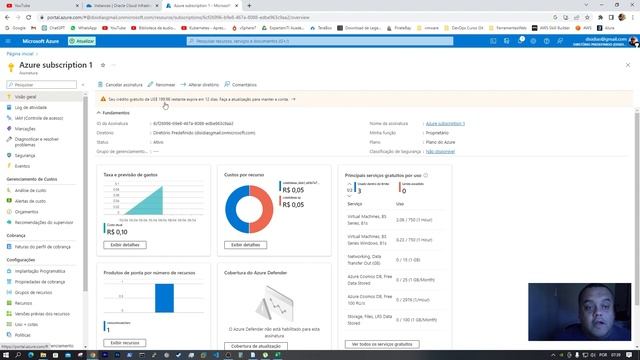This screenshot has width=640, height=360.
Task: Click the Log de atividade sidebar icon
Action: (9, 107)
